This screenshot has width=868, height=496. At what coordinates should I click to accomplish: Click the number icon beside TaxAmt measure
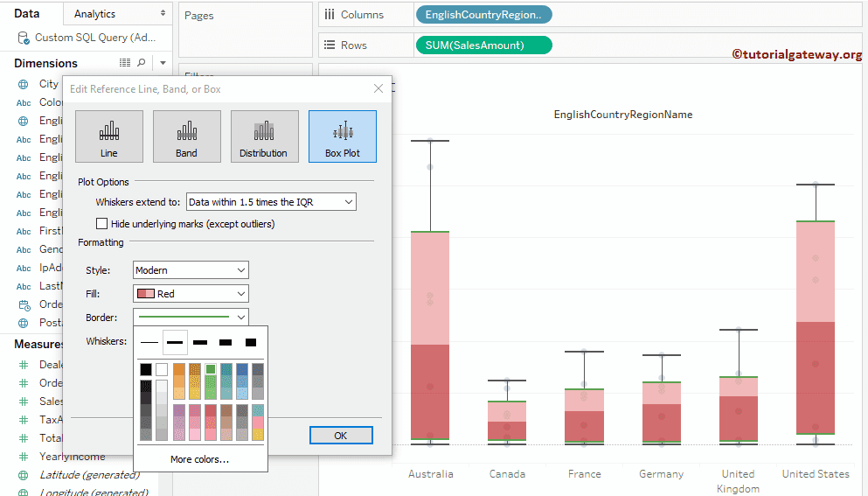coord(24,420)
